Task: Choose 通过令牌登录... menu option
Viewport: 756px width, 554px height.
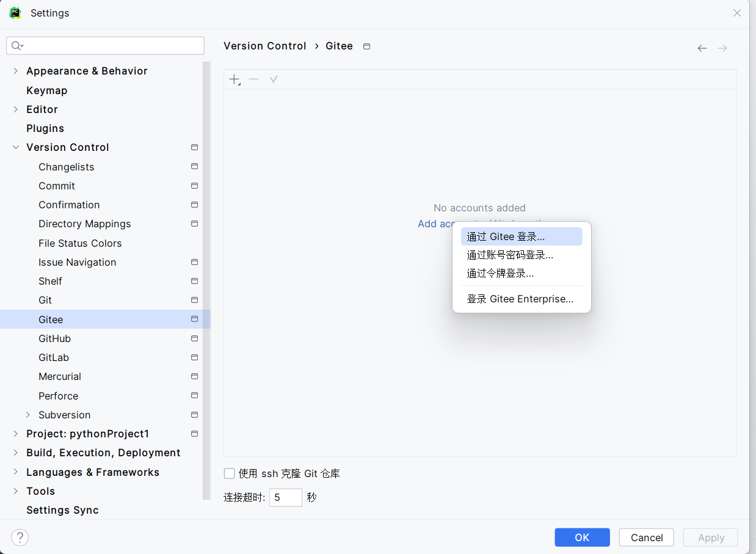Action: 522,274
